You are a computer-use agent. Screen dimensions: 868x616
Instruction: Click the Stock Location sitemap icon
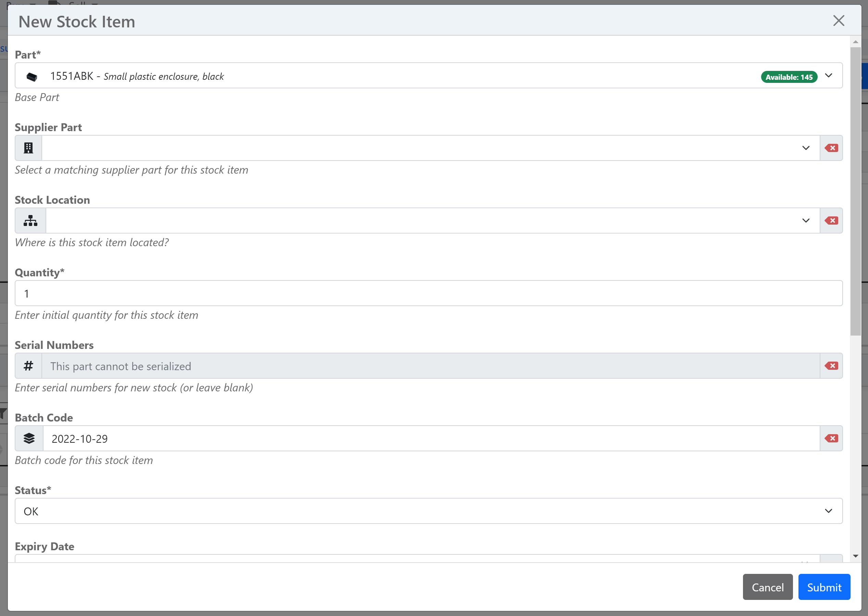(x=30, y=221)
